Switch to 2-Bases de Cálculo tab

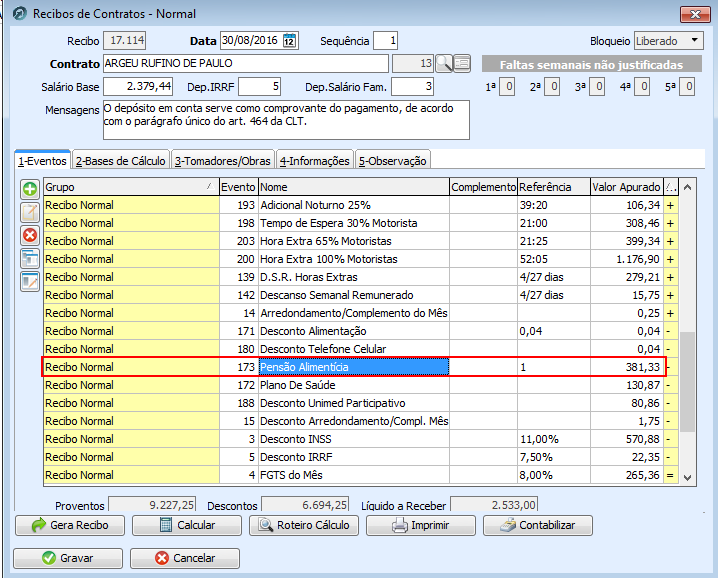121,161
